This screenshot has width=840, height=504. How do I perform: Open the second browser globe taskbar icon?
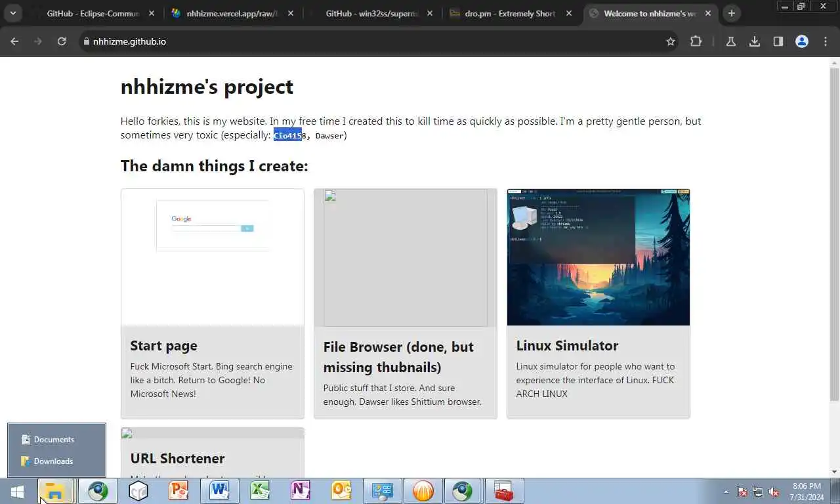(x=463, y=491)
